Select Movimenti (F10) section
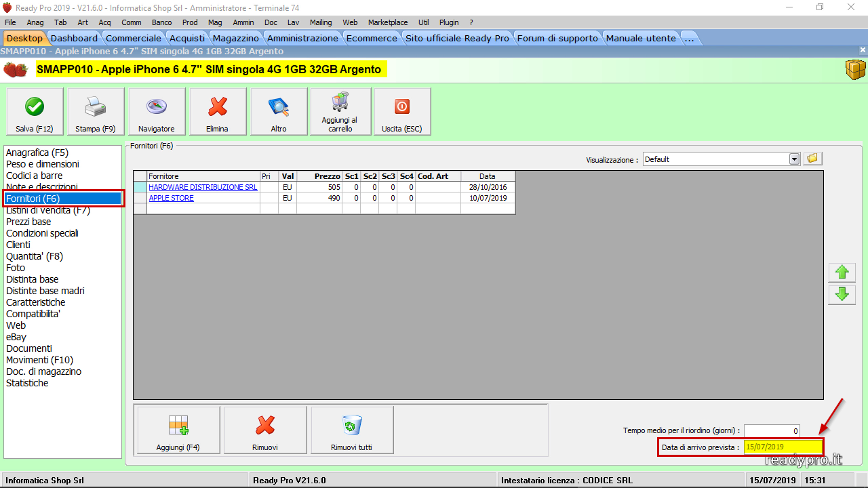This screenshot has height=488, width=868. tap(39, 360)
